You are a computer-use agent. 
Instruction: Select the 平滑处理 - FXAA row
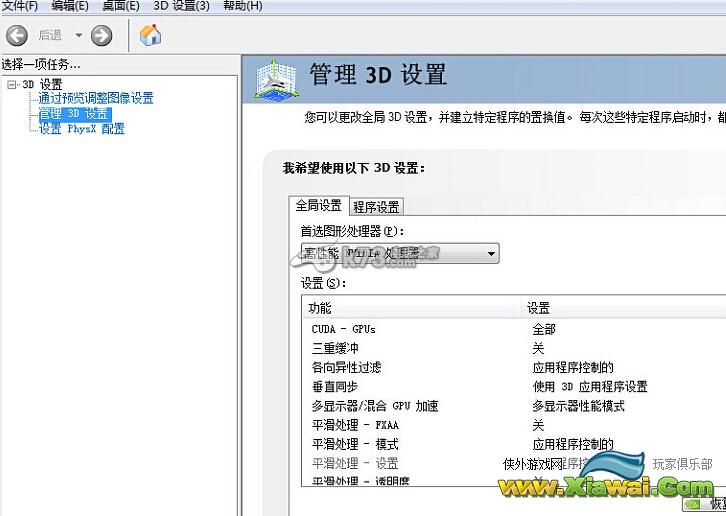tap(513, 425)
